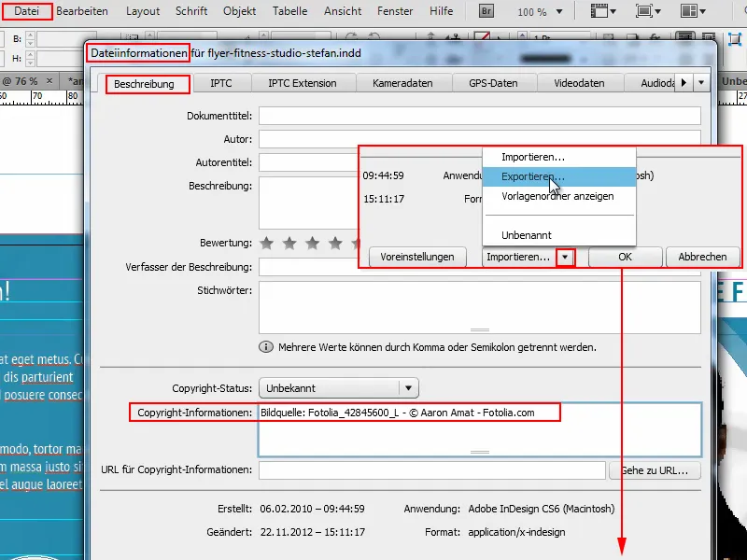The width and height of the screenshot is (747, 560).
Task: Choose Exportieren… in the popup menu
Action: click(x=559, y=176)
